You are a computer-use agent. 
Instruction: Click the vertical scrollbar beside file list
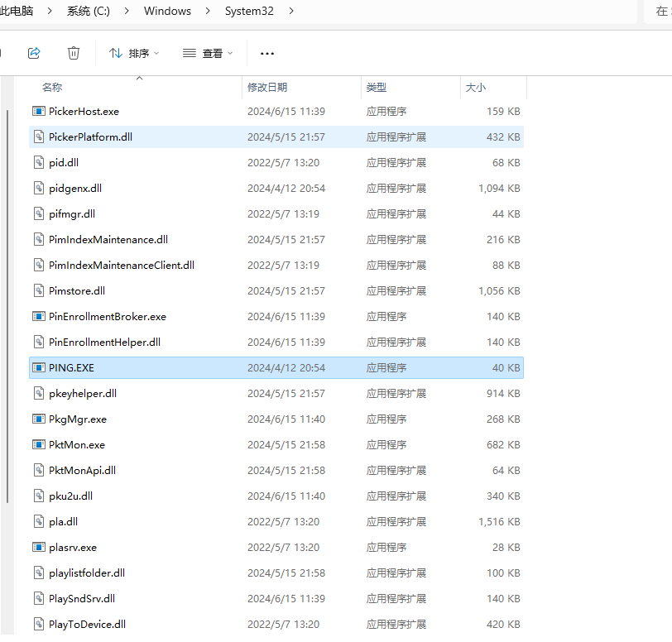click(7, 306)
